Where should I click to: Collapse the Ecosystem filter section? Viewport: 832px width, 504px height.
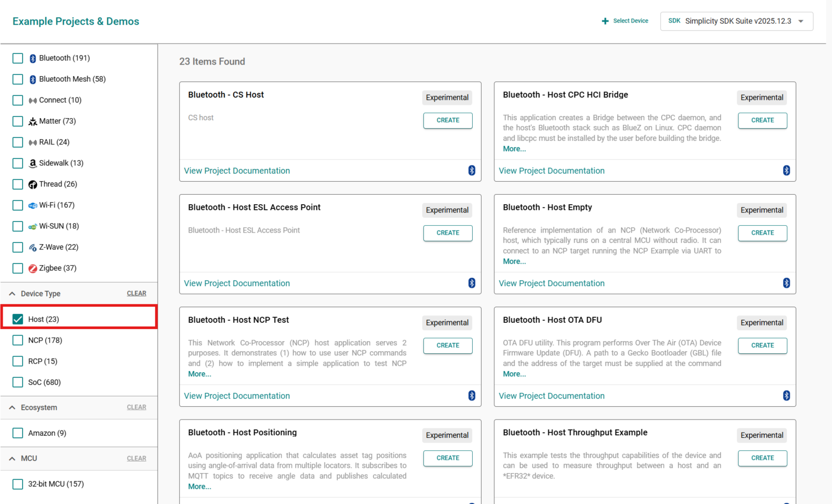pyautogui.click(x=12, y=407)
